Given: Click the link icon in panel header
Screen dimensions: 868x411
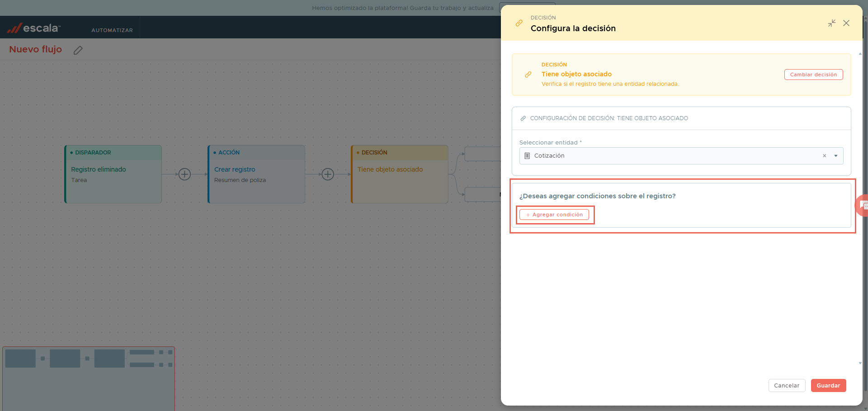Looking at the screenshot, I should (519, 23).
